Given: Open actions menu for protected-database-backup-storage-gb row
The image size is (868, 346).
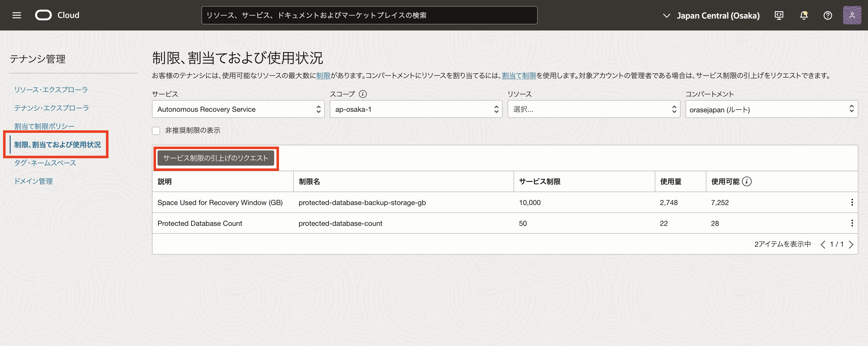Looking at the screenshot, I should (x=852, y=202).
